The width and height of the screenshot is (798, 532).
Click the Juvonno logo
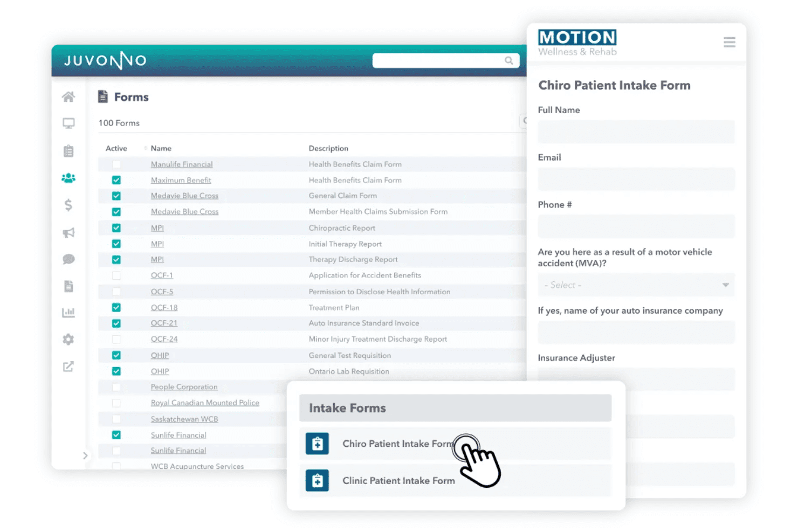point(105,60)
